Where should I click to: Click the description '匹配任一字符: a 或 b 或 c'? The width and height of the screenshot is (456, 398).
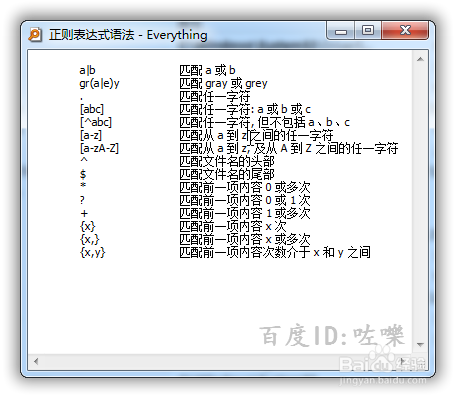(x=245, y=109)
